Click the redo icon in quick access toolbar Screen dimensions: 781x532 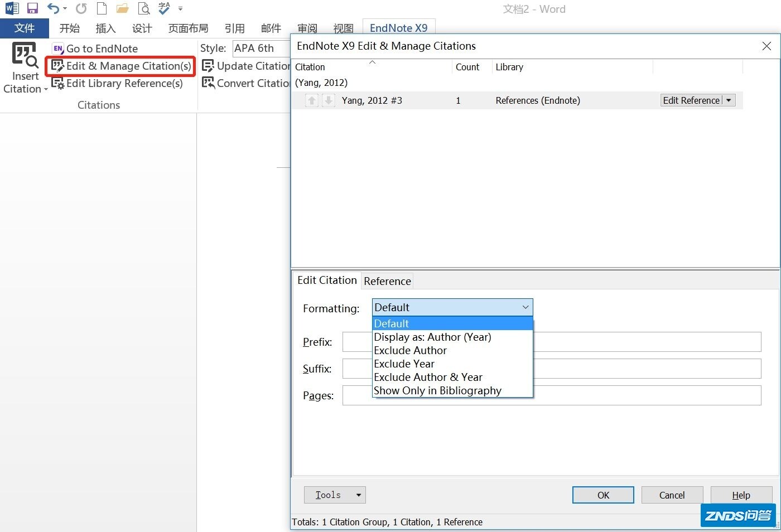[x=81, y=8]
